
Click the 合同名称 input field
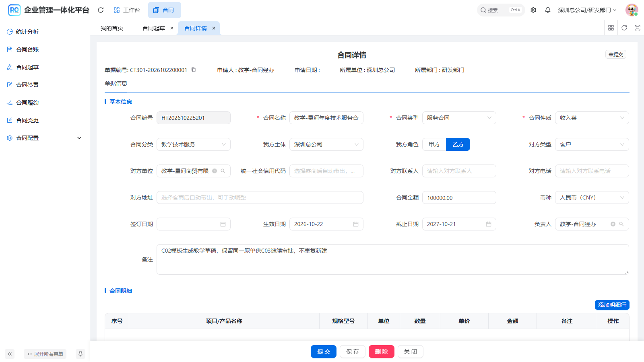pos(326,118)
